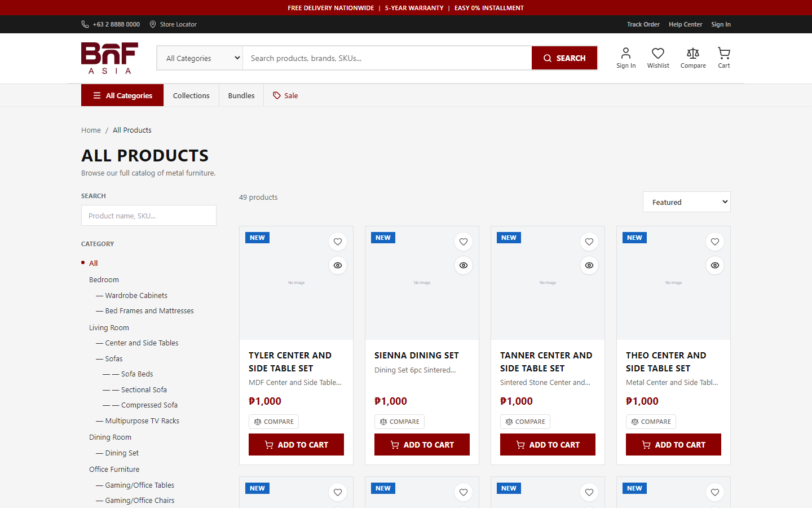Open the Cart icon in header

pos(724,58)
